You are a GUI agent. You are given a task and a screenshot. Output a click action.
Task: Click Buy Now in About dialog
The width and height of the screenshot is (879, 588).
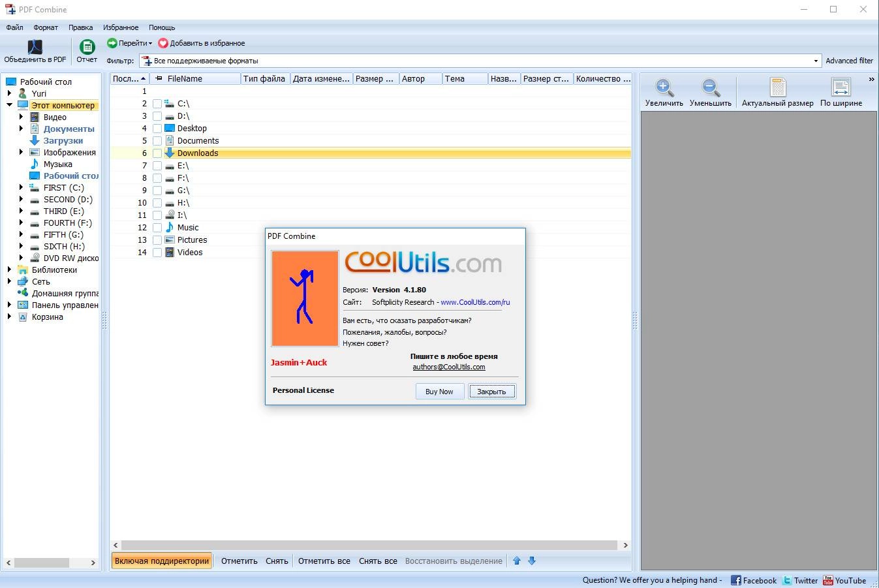coord(439,392)
